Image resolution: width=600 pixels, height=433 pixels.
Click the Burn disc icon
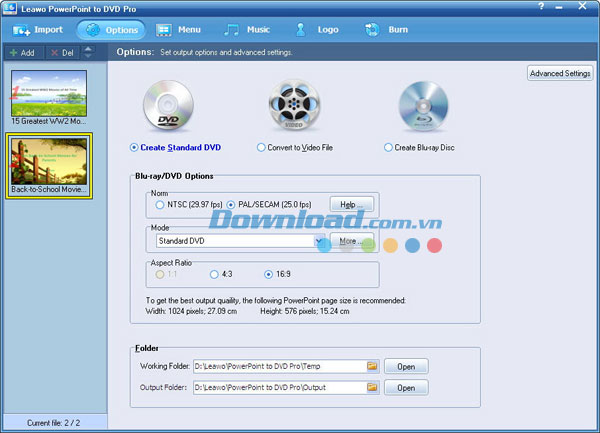(x=372, y=30)
